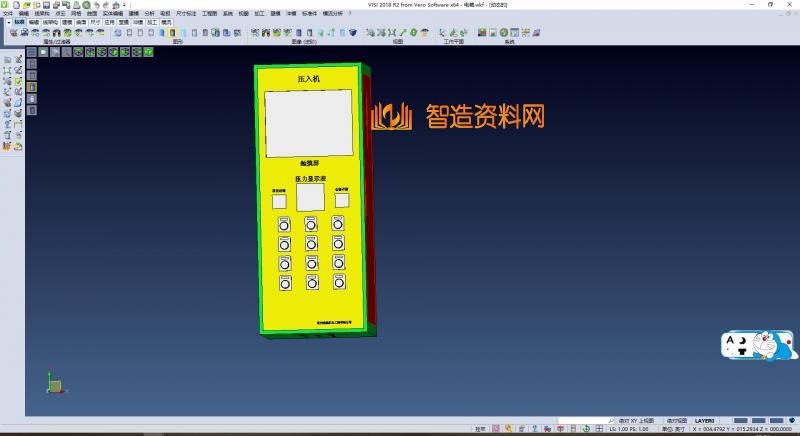Click the Undo arrow icon

coord(96,5)
